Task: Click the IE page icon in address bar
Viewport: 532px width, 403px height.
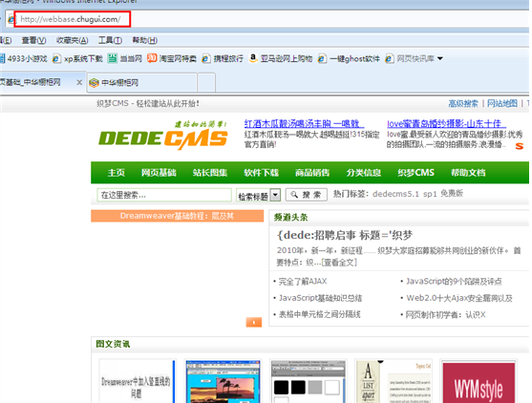Action: click(x=11, y=19)
